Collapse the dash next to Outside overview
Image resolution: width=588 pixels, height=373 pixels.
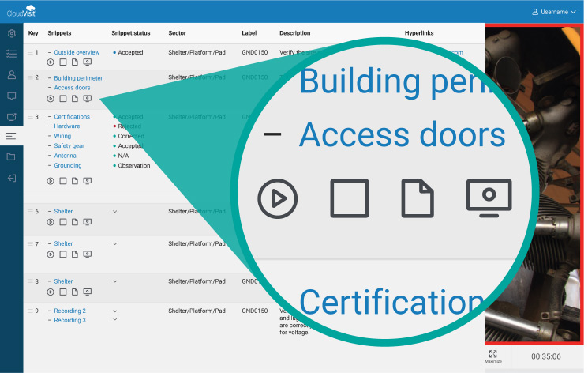50,53
